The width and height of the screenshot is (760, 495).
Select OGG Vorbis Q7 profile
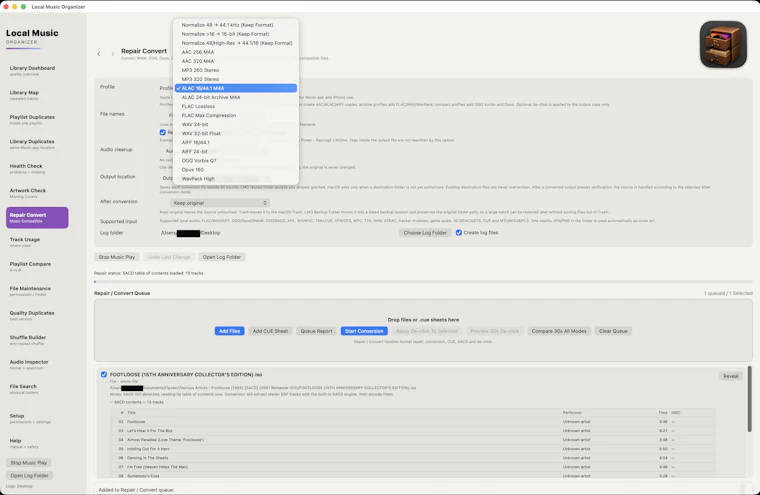(236, 160)
